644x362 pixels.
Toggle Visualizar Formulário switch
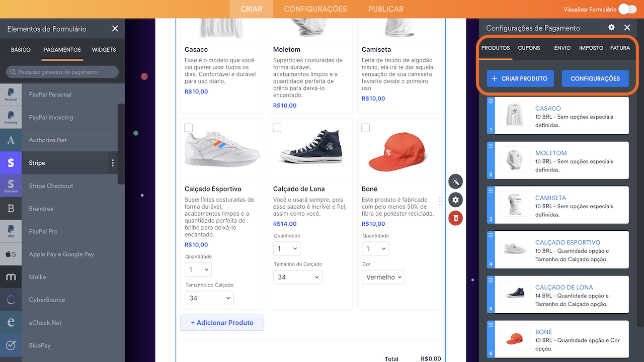(x=627, y=9)
